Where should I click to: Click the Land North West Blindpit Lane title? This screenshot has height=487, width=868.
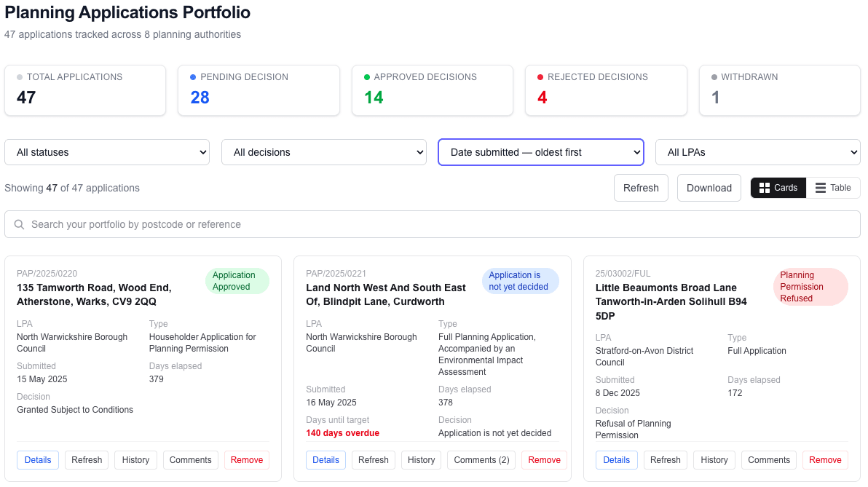tap(386, 295)
